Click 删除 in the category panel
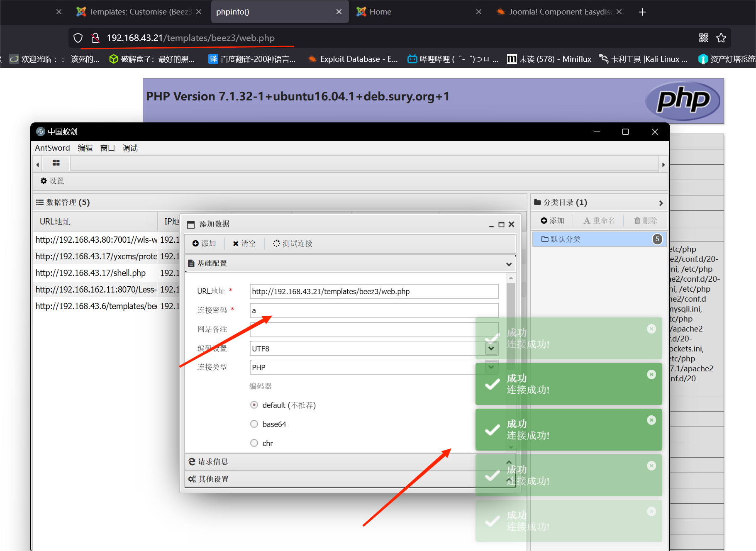This screenshot has height=551, width=756. point(646,221)
